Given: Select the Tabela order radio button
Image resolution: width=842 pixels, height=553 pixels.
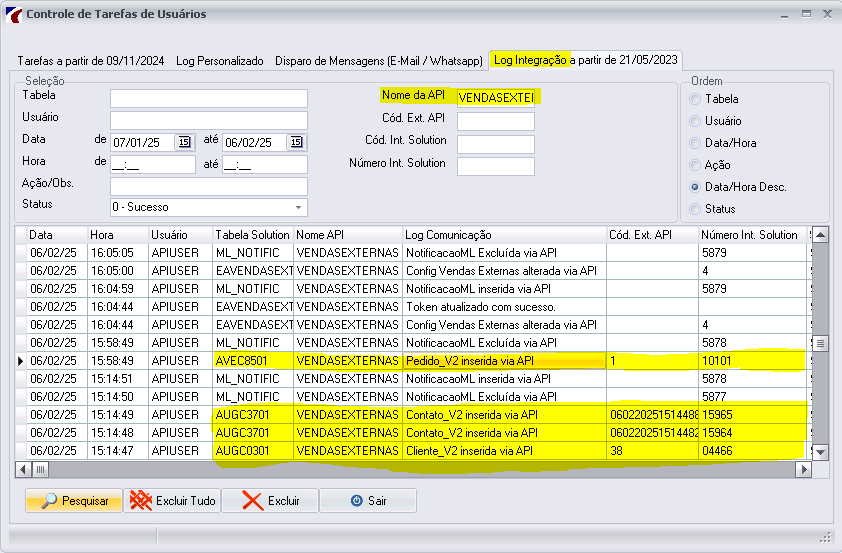Looking at the screenshot, I should point(695,99).
